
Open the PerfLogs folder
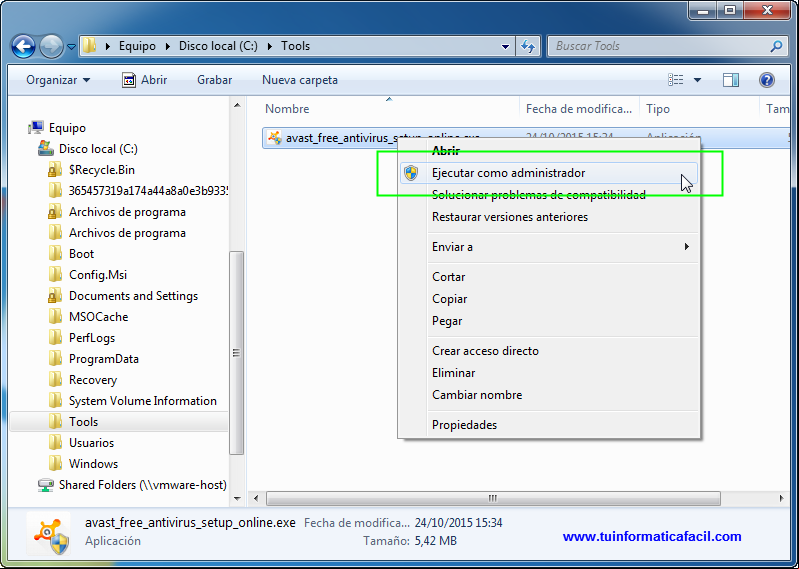click(92, 338)
